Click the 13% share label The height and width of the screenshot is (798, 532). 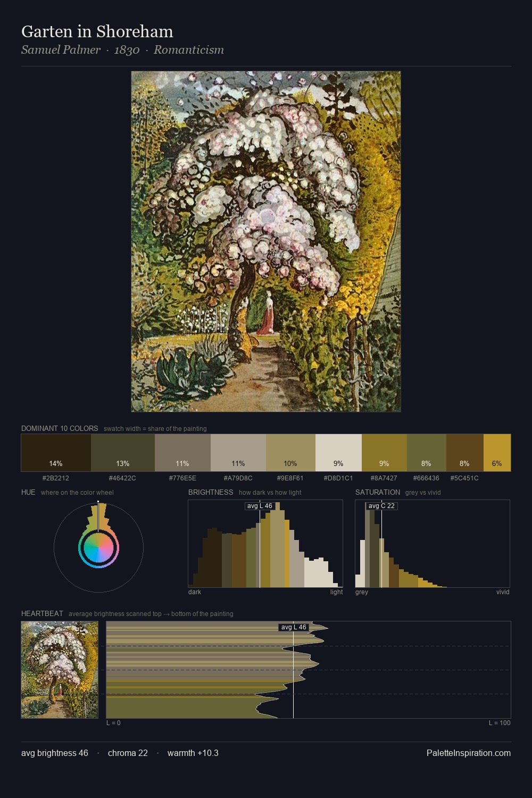[x=123, y=463]
